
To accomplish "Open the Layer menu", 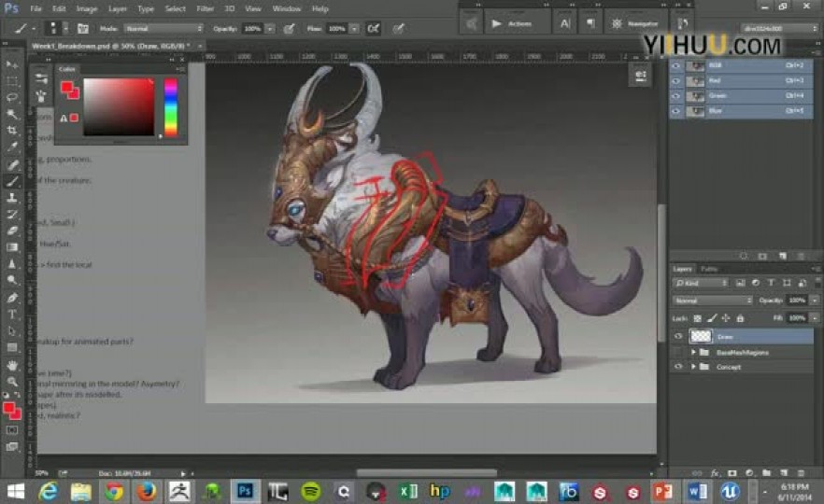I will click(x=117, y=9).
